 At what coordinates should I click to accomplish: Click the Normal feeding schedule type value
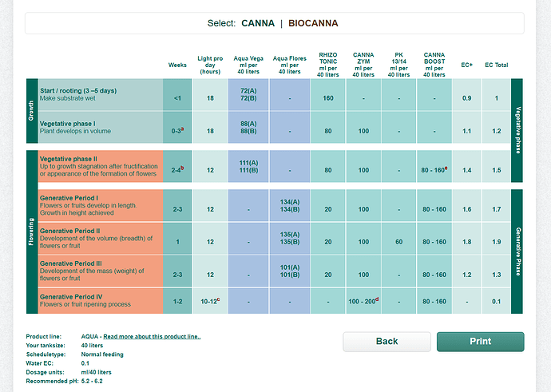tap(102, 354)
